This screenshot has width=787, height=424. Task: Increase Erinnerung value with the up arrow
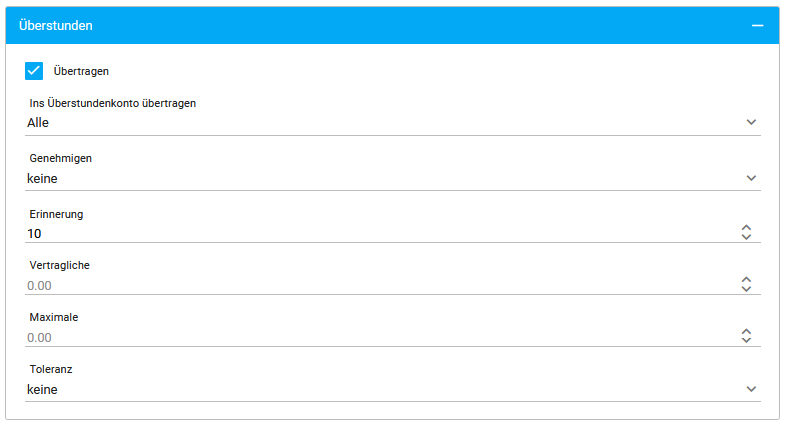(x=746, y=228)
